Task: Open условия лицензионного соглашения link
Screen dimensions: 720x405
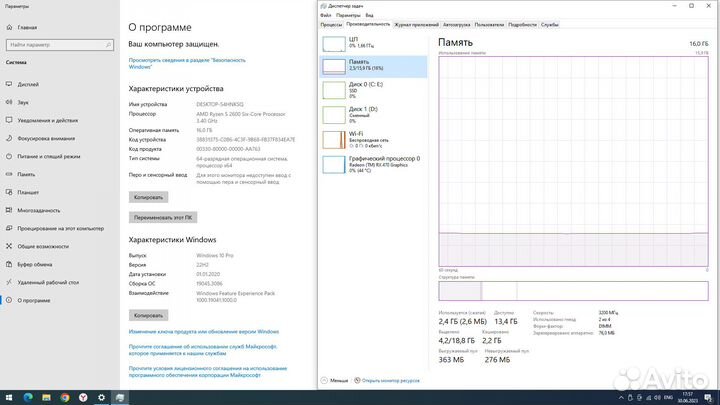Action: click(208, 372)
